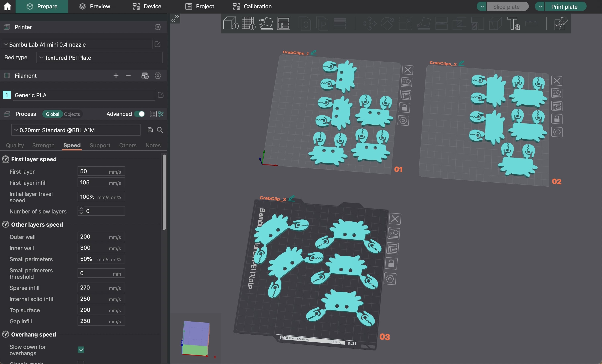
Task: Search process settings with magnifier icon
Action: point(160,130)
